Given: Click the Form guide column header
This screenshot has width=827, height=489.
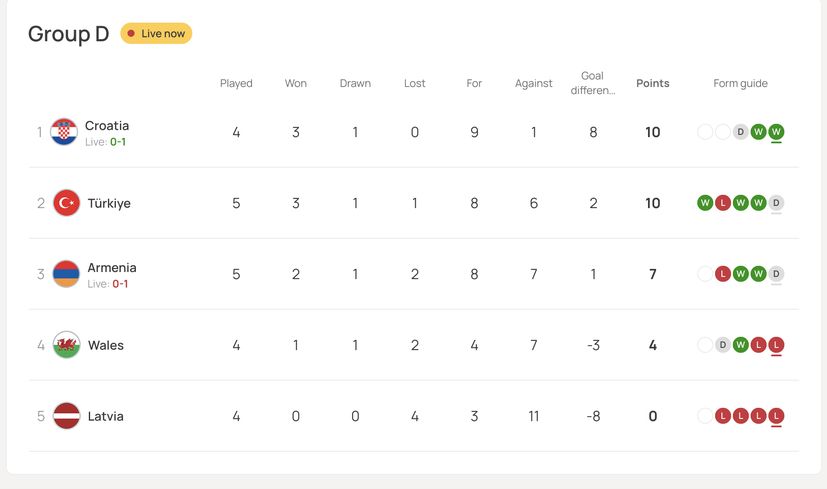Looking at the screenshot, I should (740, 84).
